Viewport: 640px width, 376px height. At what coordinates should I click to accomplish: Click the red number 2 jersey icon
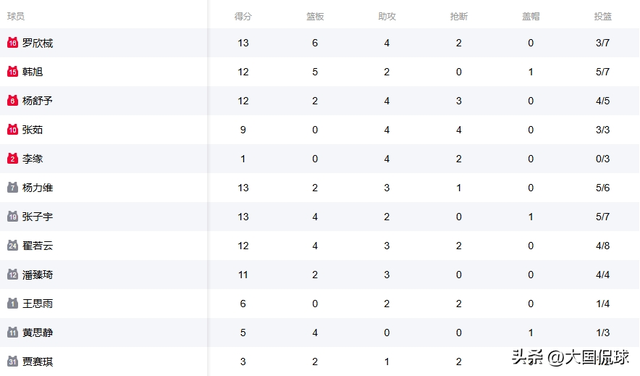13,158
